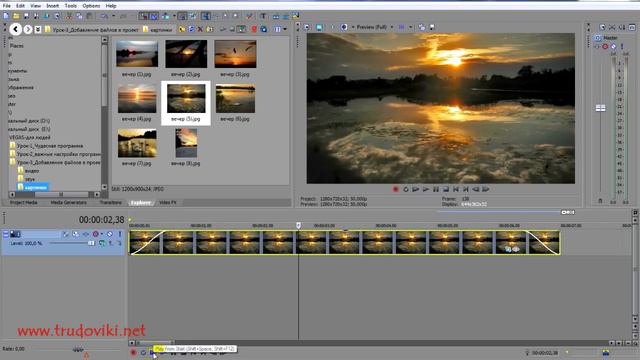Toggle the Enable Snapping toolbar button
Image resolution: width=640 pixels, height=360 pixels.
point(143,16)
